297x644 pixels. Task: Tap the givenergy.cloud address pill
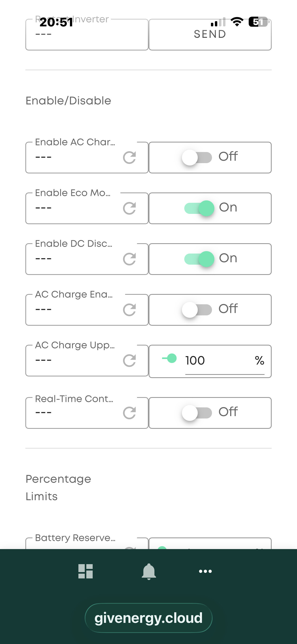pos(148,618)
